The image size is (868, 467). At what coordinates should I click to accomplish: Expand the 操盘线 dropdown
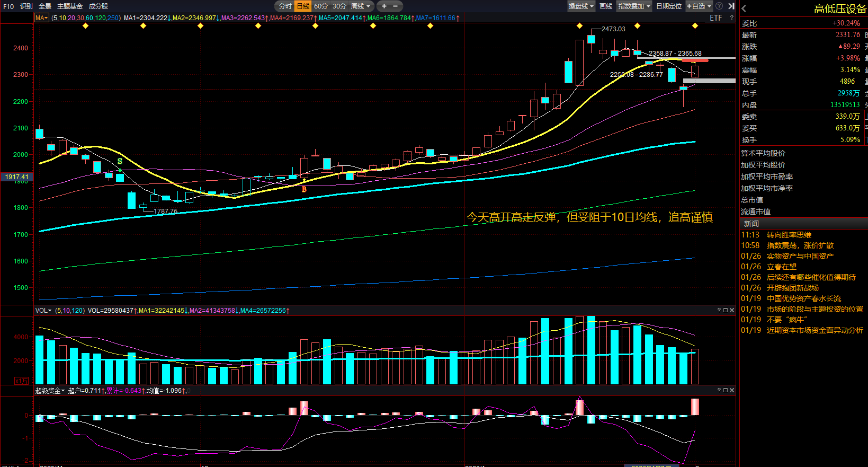(x=581, y=6)
